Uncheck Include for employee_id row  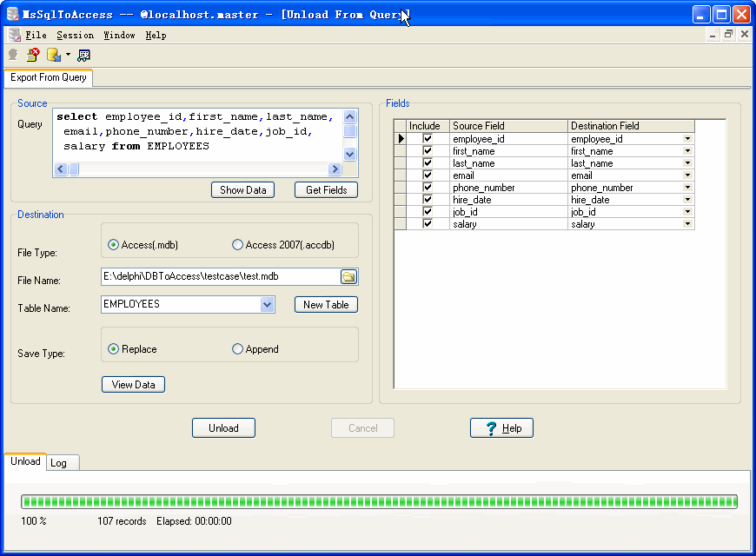[428, 138]
